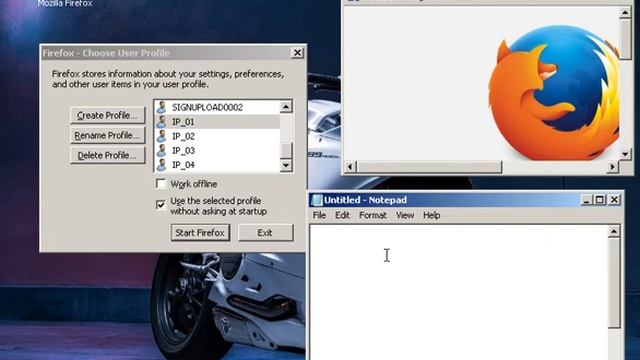Viewport: 640px width, 360px height.
Task: Click profile list scroll down arrow
Action: coord(286,165)
